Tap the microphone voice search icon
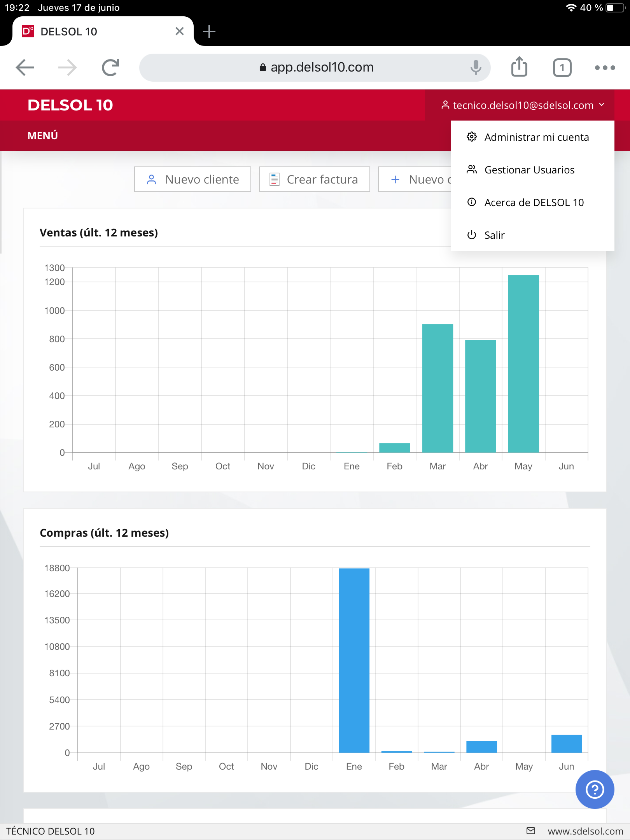This screenshot has width=630, height=840. [476, 68]
